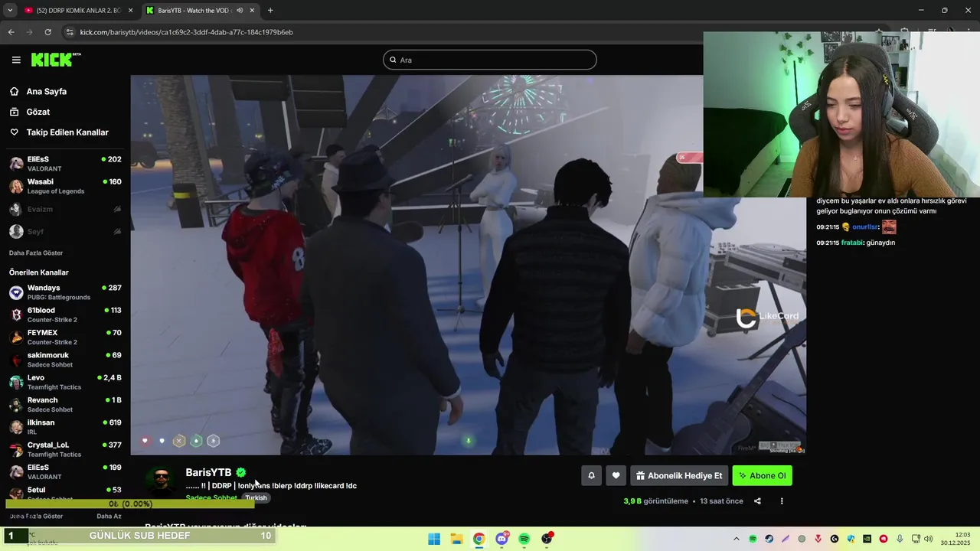Image resolution: width=980 pixels, height=551 pixels.
Task: Open the Kick hamburger sidebar menu
Action: pos(16,60)
